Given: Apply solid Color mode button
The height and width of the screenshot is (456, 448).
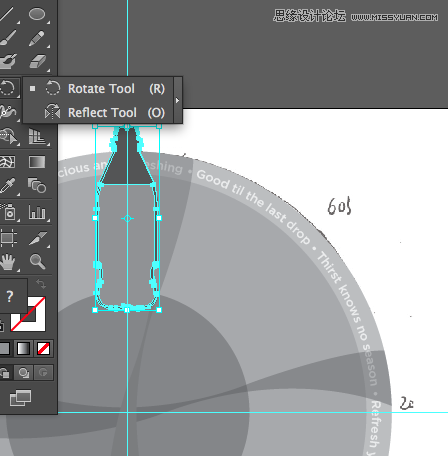Looking at the screenshot, I should pyautogui.click(x=4, y=349).
